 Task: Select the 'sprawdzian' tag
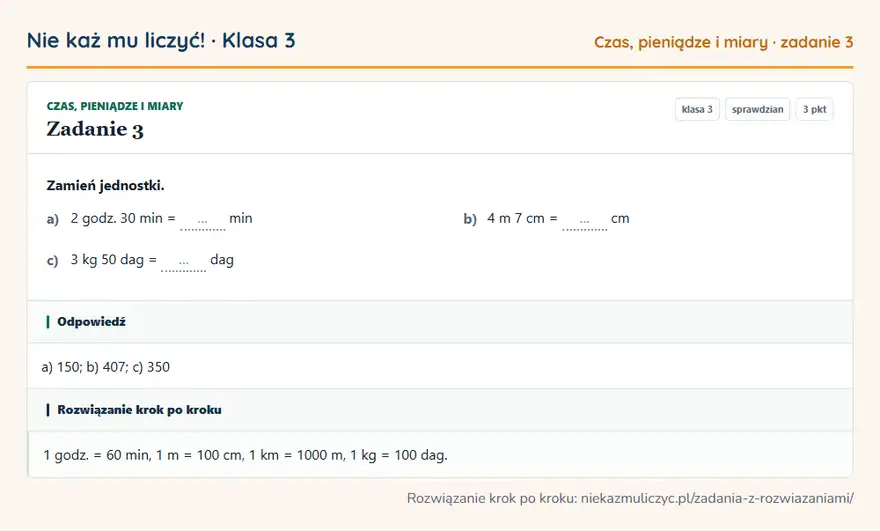(758, 109)
